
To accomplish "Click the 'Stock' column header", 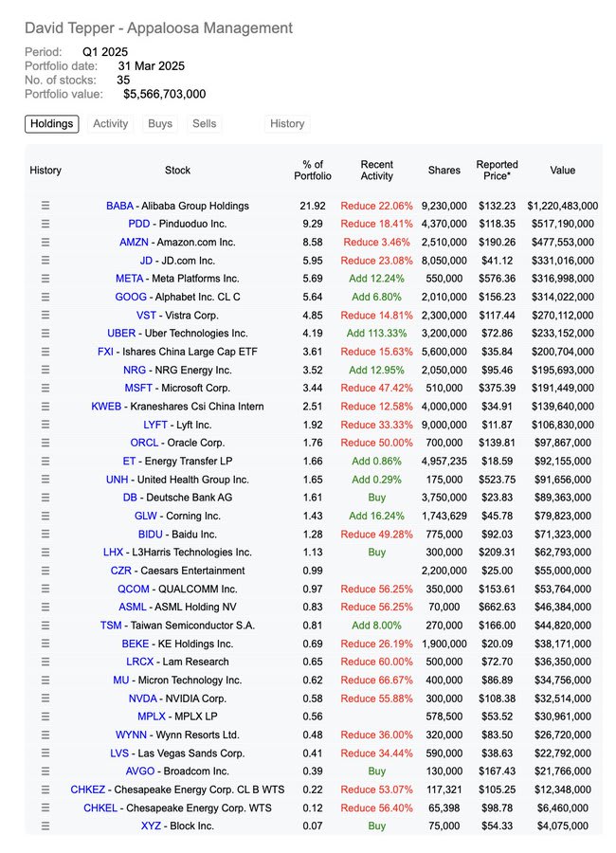I will (177, 171).
